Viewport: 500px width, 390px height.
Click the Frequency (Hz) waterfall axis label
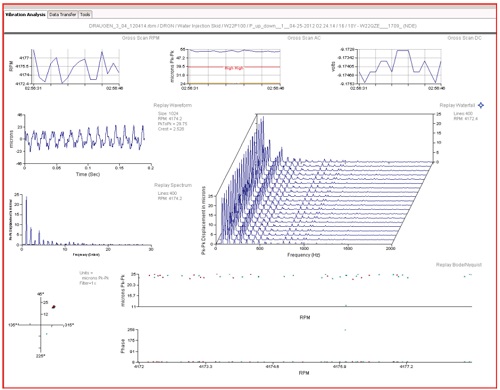pyautogui.click(x=303, y=255)
